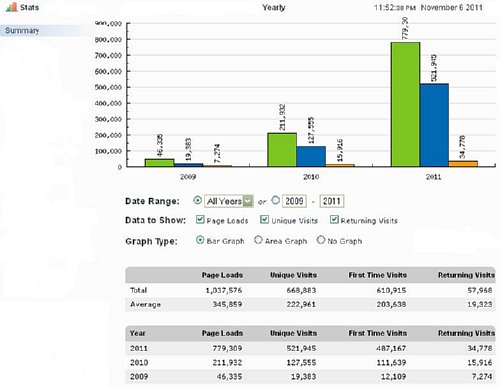
Task: Select the Area Graph radio option
Action: [258, 240]
